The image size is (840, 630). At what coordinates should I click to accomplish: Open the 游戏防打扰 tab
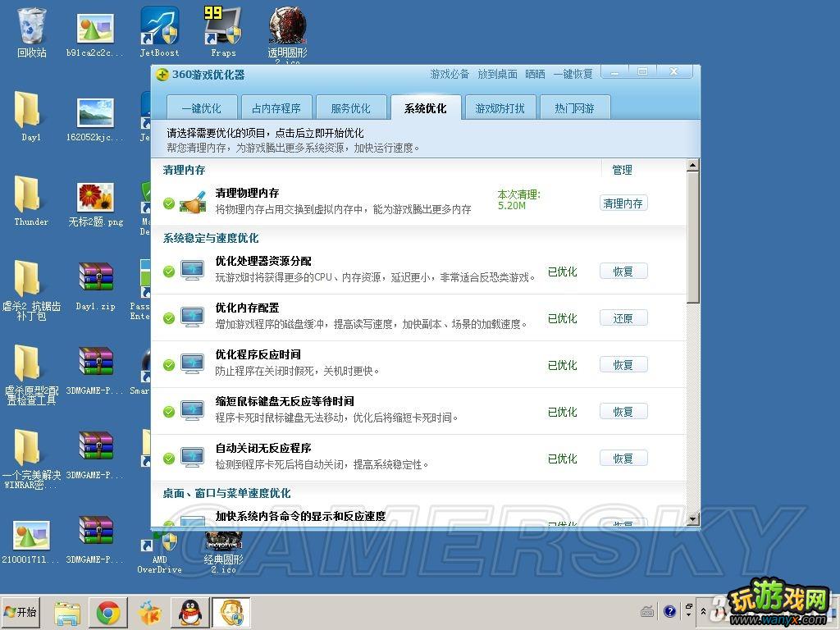point(500,107)
